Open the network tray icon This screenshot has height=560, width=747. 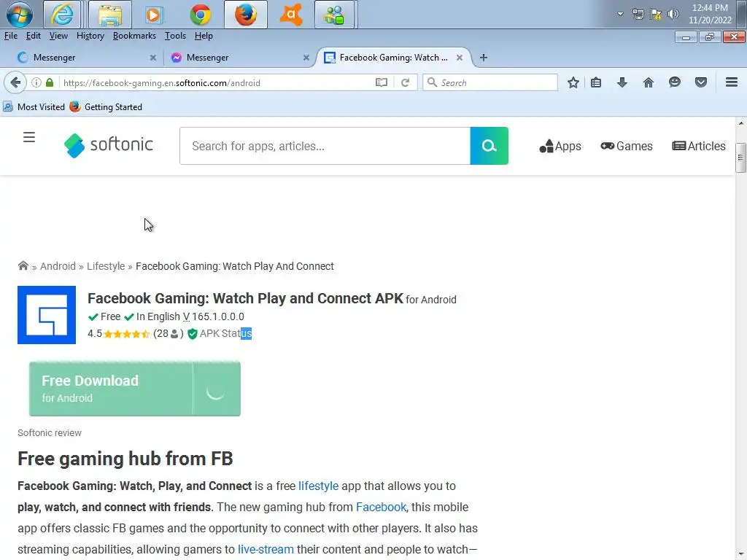click(638, 14)
